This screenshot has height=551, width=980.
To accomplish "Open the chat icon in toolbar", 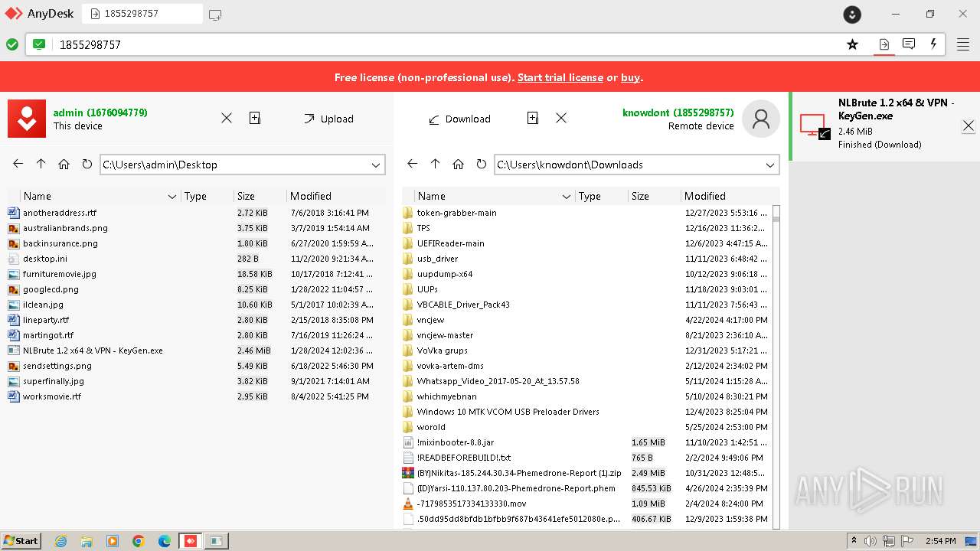I will [909, 44].
